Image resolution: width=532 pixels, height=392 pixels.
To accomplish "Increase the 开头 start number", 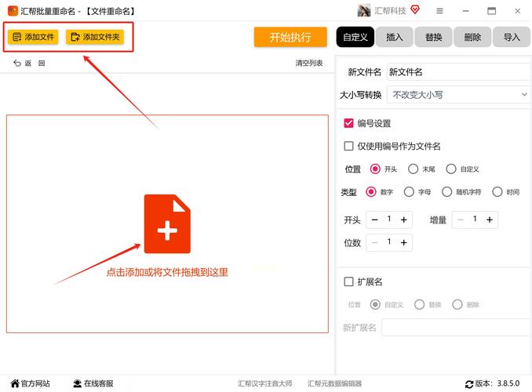I will (x=404, y=220).
